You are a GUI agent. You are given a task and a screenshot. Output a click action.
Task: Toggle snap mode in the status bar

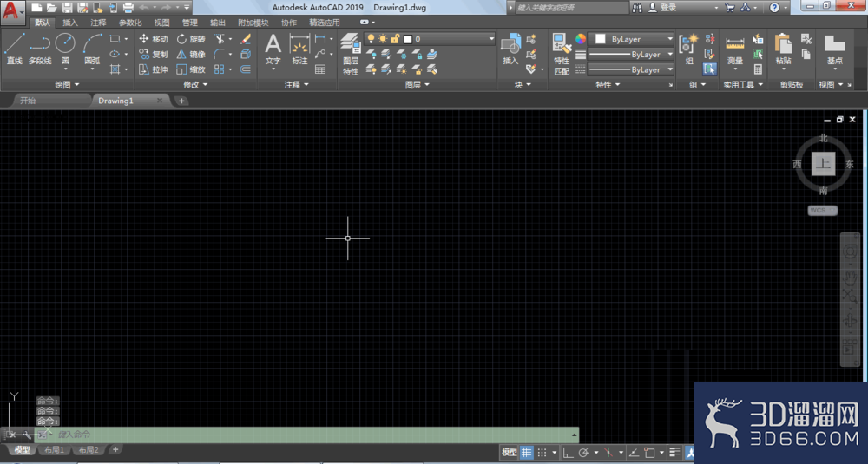[542, 453]
